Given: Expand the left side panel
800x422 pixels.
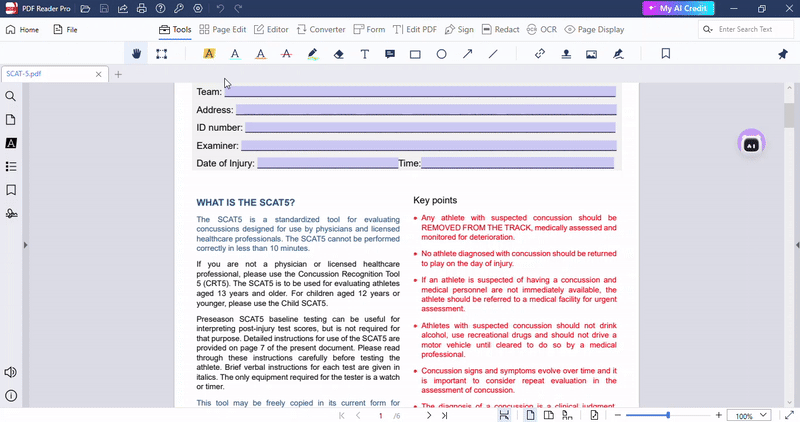Looking at the screenshot, I should coord(25,245).
